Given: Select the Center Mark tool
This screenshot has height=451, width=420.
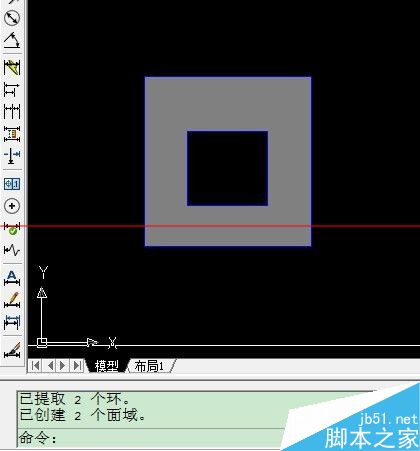Looking at the screenshot, I should [x=12, y=206].
